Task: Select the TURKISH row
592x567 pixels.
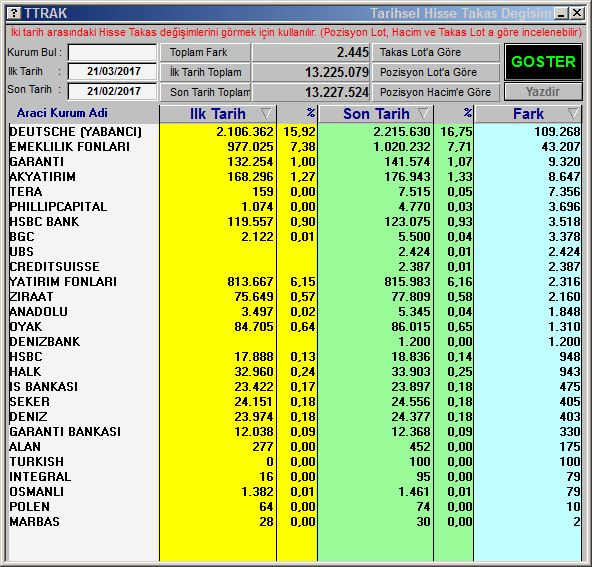Action: click(294, 462)
